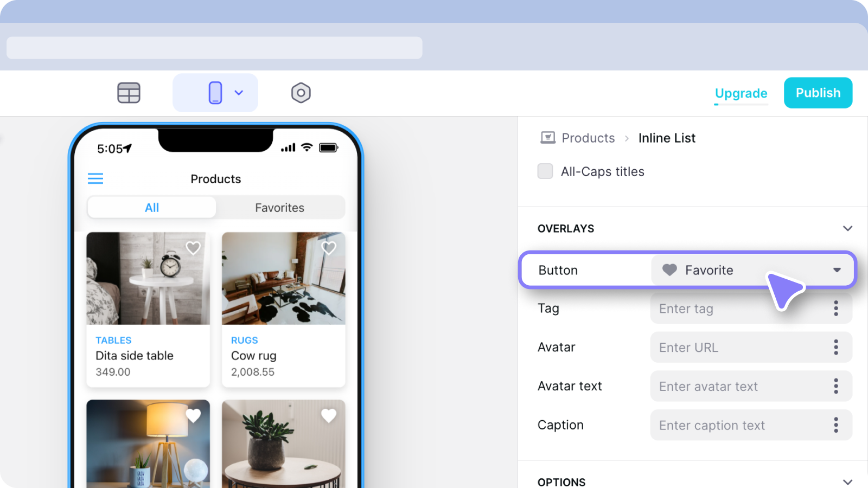The width and height of the screenshot is (868, 488).
Task: Click the TABLES category label
Action: point(113,340)
